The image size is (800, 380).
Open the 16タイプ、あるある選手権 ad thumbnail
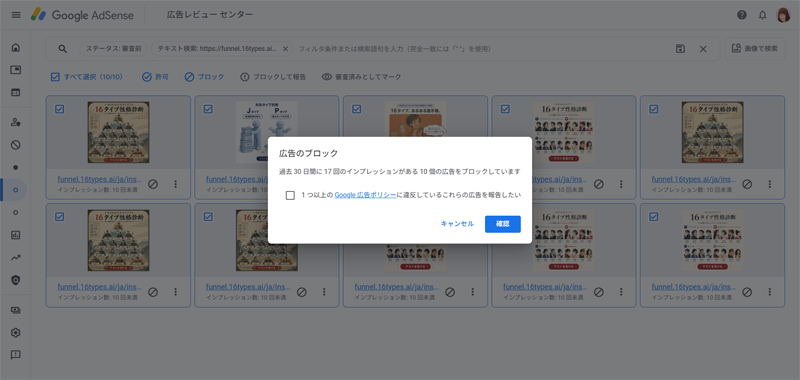tap(415, 119)
